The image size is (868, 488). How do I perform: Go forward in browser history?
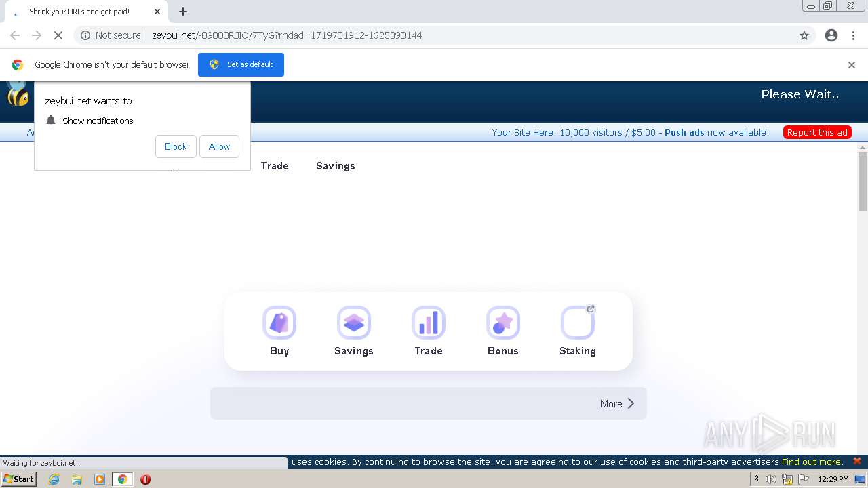click(37, 35)
